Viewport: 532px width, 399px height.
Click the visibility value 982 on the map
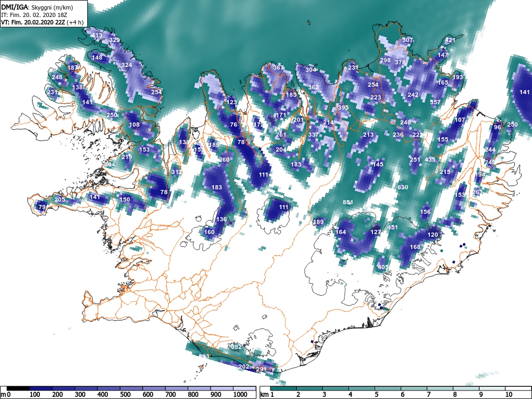[x=236, y=347]
